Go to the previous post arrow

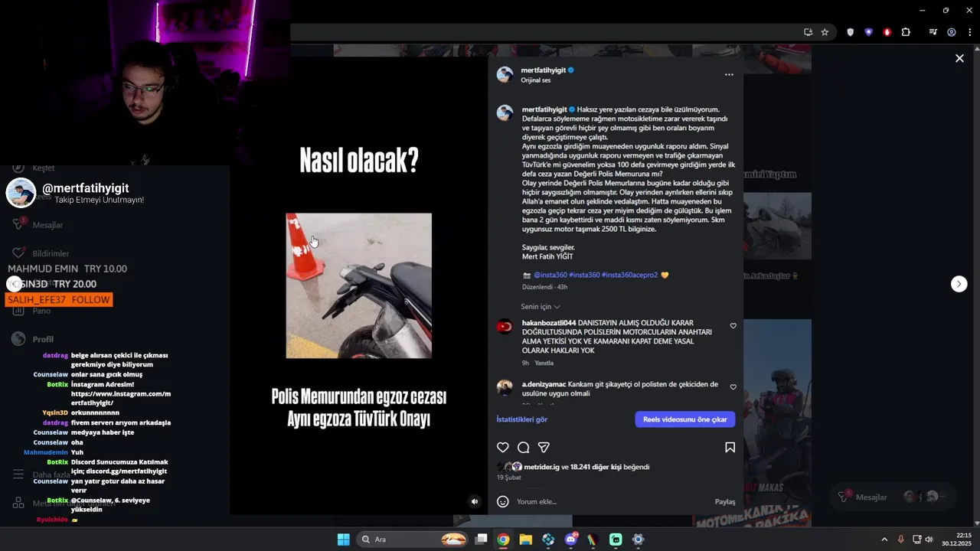pyautogui.click(x=14, y=284)
